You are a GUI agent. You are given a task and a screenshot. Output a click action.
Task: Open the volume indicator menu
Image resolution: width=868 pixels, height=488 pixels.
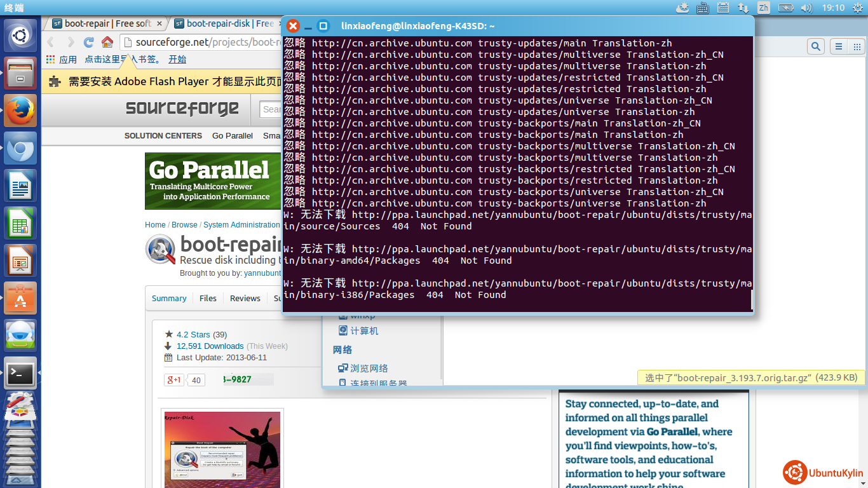click(x=806, y=8)
